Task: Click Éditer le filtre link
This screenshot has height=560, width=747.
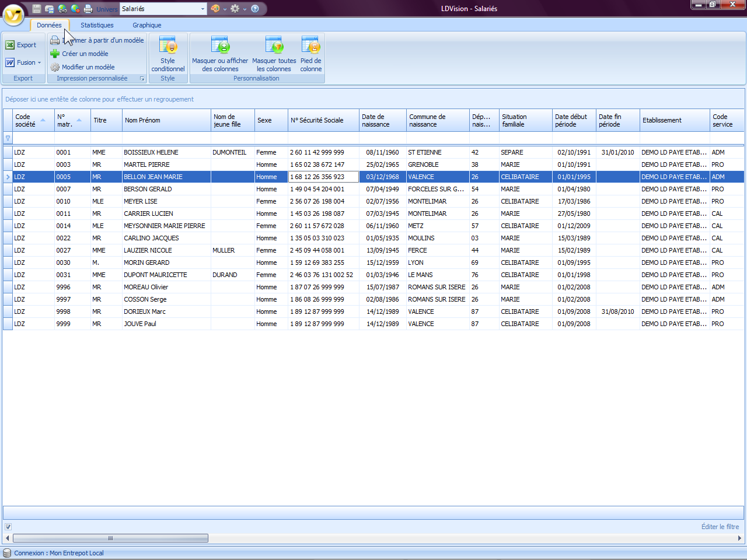Action: pyautogui.click(x=720, y=527)
